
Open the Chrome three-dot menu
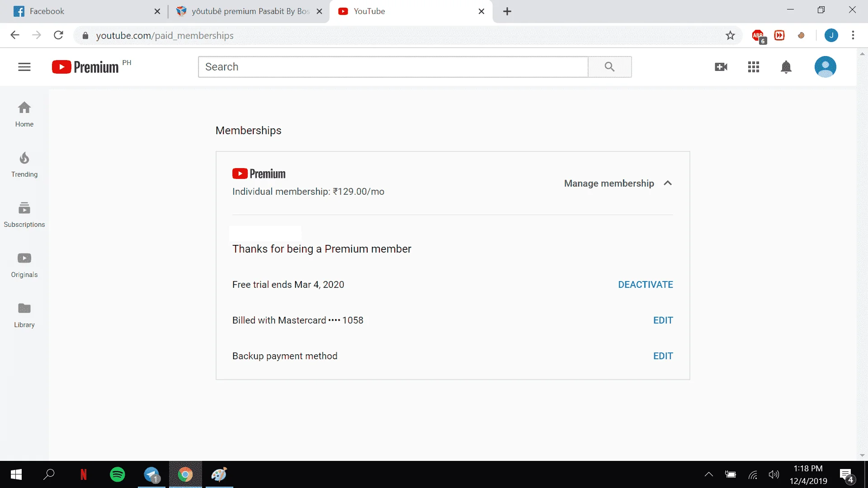pos(853,35)
